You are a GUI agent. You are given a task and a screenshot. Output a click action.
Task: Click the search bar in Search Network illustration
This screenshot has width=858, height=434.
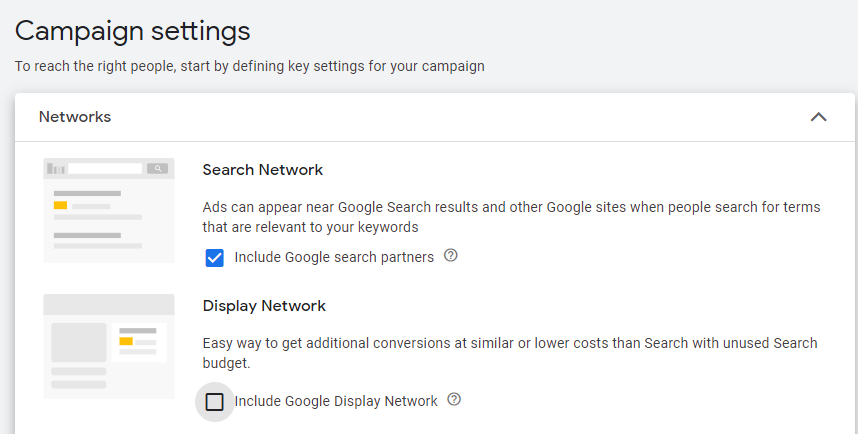(105, 169)
